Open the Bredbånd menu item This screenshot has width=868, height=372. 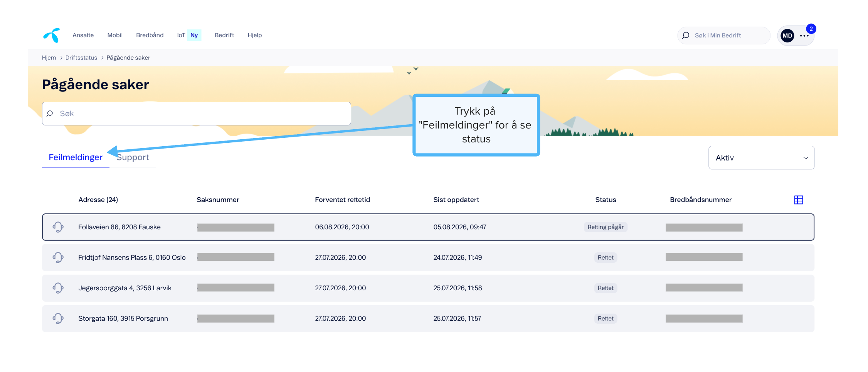(x=150, y=35)
